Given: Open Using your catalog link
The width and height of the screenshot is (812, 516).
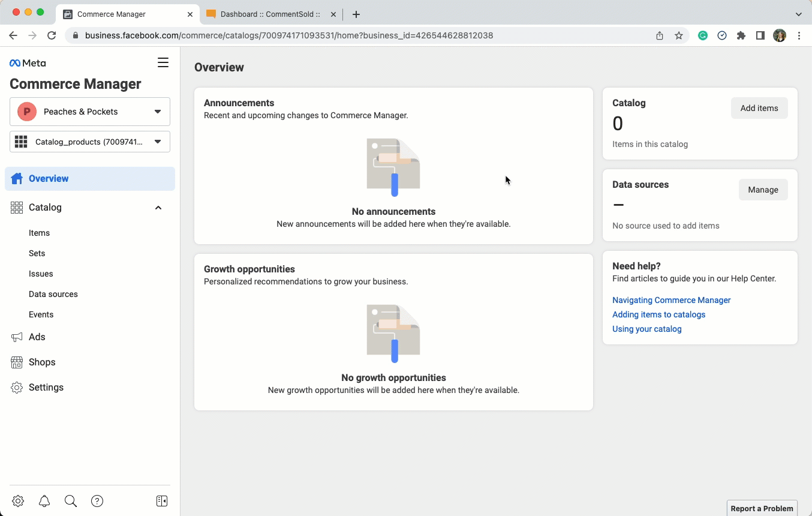Looking at the screenshot, I should (647, 329).
